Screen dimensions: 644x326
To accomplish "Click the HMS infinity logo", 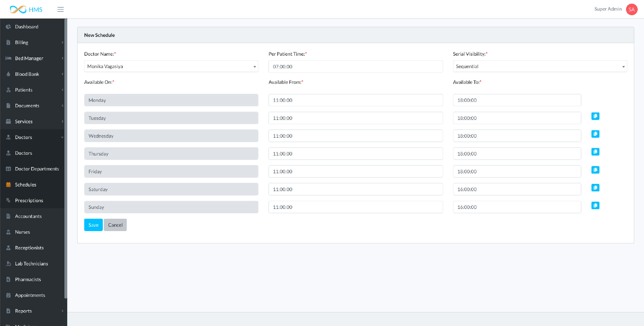I will [x=18, y=10].
